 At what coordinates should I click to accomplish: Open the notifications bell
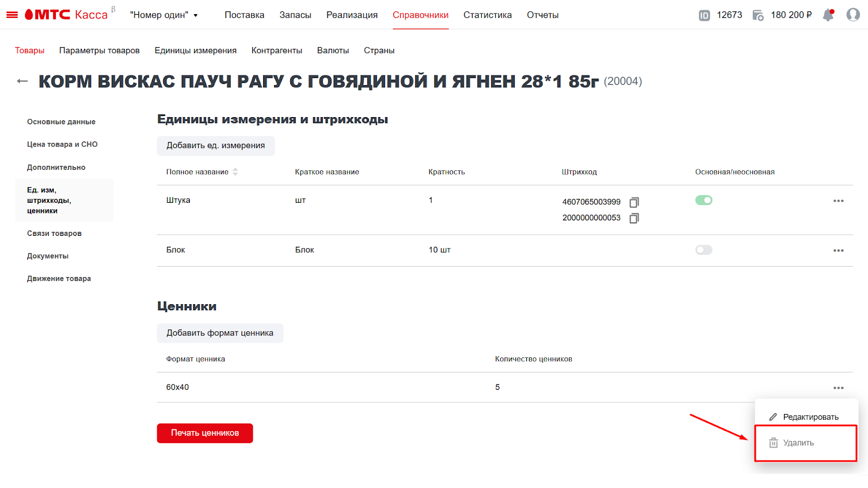[x=828, y=15]
